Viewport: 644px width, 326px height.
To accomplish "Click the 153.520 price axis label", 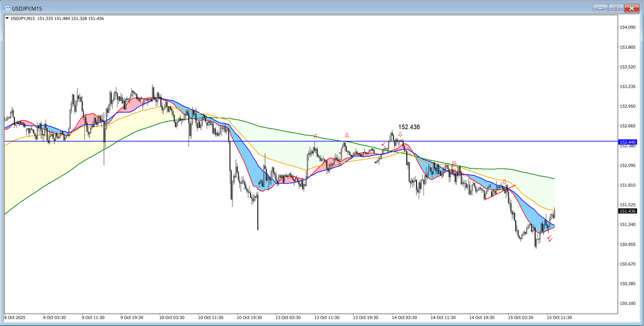I will pyautogui.click(x=627, y=67).
